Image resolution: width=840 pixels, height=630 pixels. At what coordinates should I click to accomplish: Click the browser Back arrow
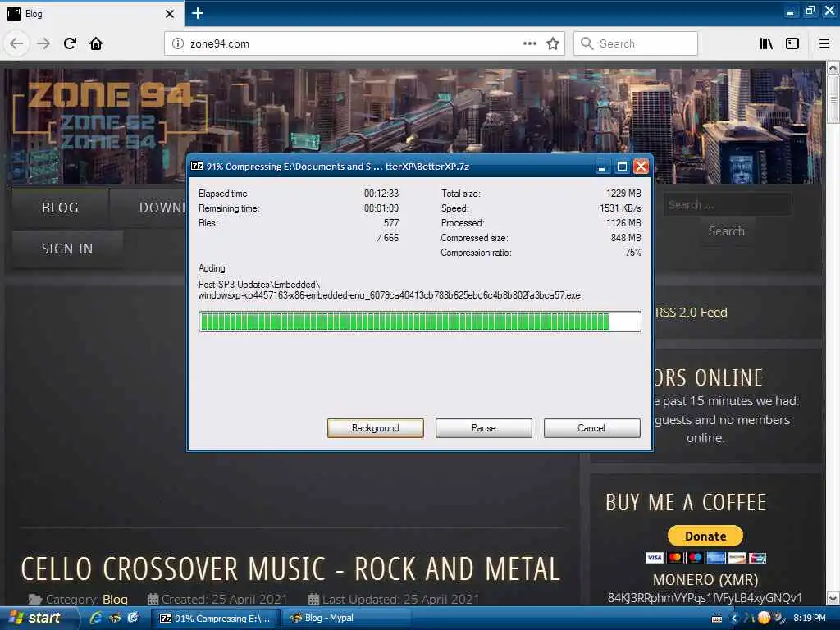tap(16, 43)
